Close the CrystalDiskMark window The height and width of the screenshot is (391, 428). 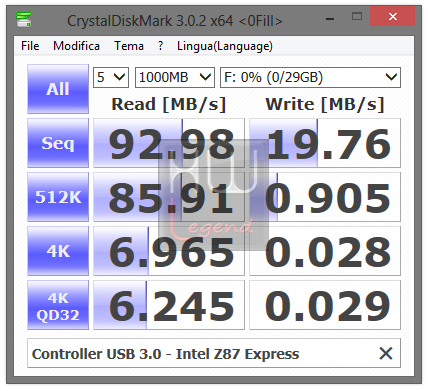(x=393, y=16)
